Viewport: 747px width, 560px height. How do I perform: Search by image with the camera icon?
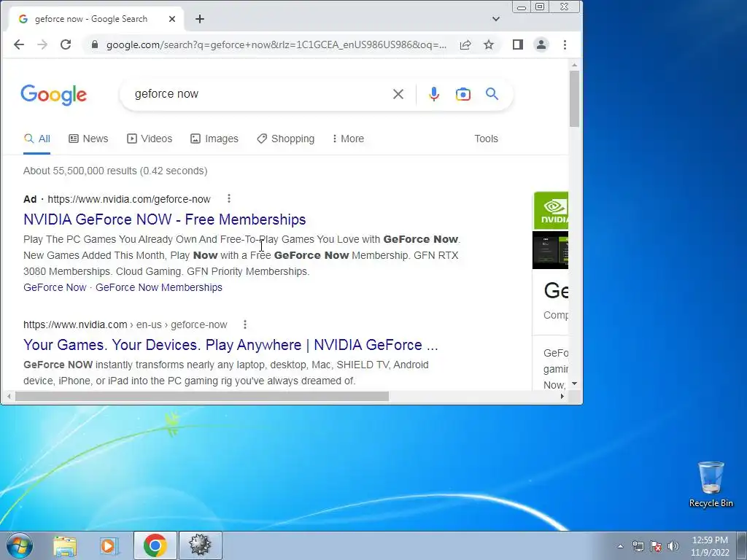tap(463, 94)
